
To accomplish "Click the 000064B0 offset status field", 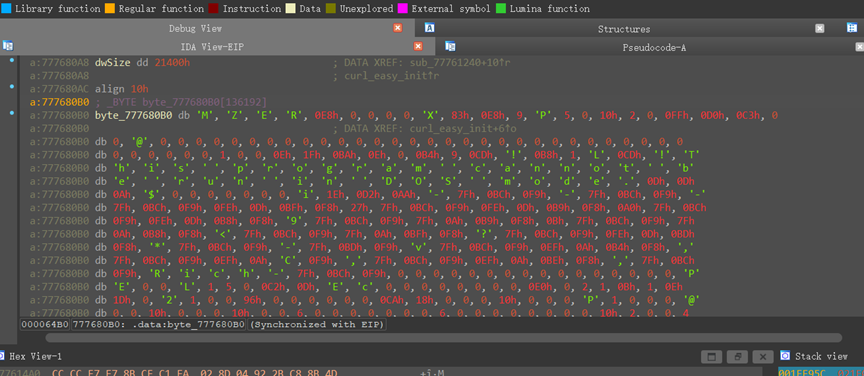I will (45, 324).
